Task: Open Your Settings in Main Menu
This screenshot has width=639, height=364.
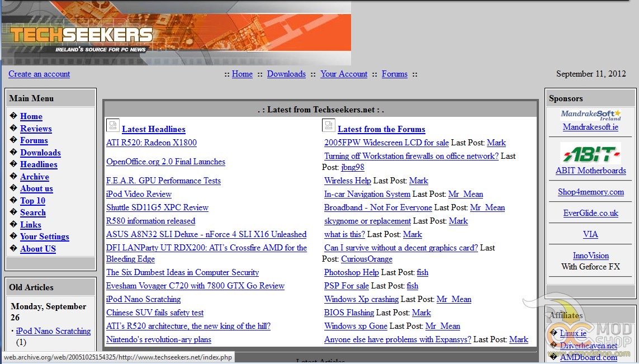Action: pyautogui.click(x=44, y=237)
